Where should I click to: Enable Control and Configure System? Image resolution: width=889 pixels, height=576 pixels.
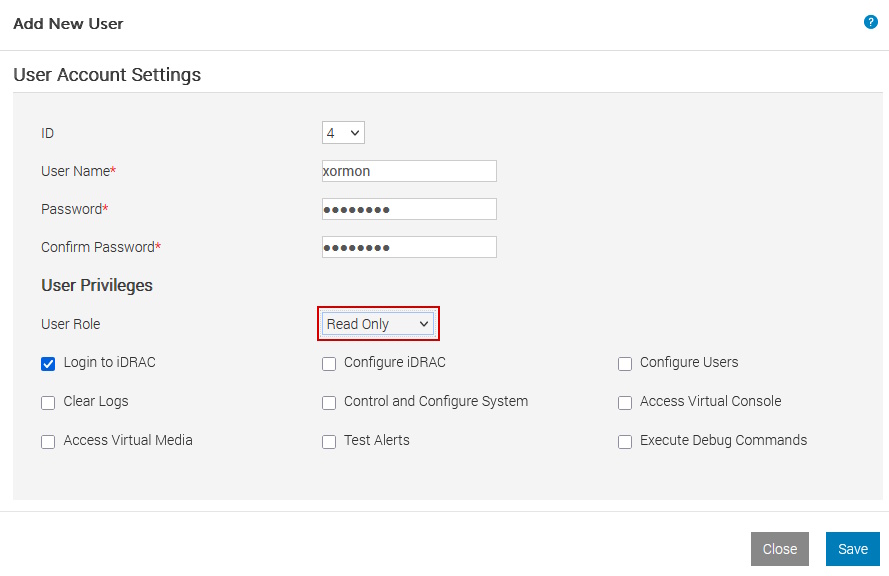[329, 403]
